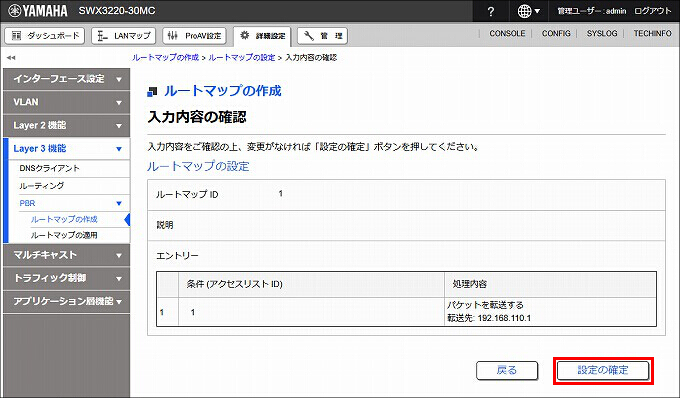Click the パケットを転送する cell text
This screenshot has width=680, height=398.
(x=485, y=305)
